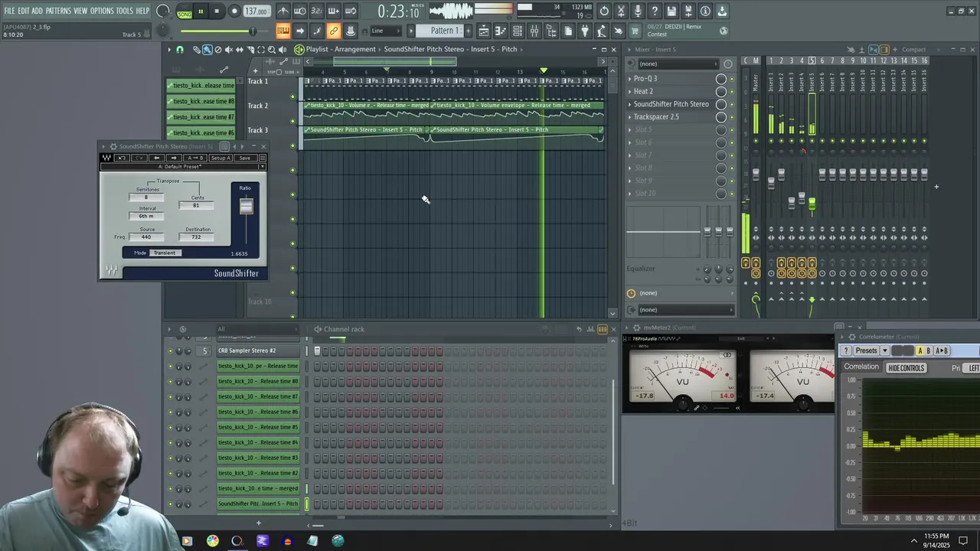Open Correlometer Presets menu
The height and width of the screenshot is (551, 980).
[x=866, y=350]
